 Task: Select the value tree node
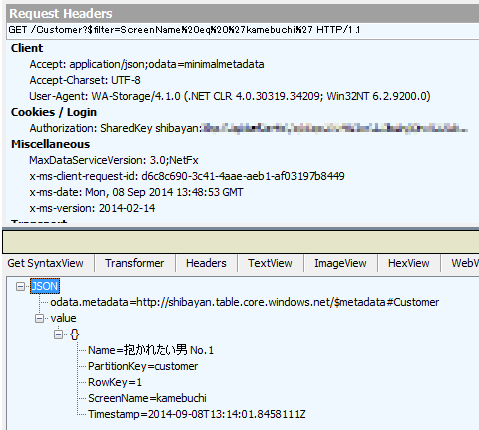(x=63, y=318)
